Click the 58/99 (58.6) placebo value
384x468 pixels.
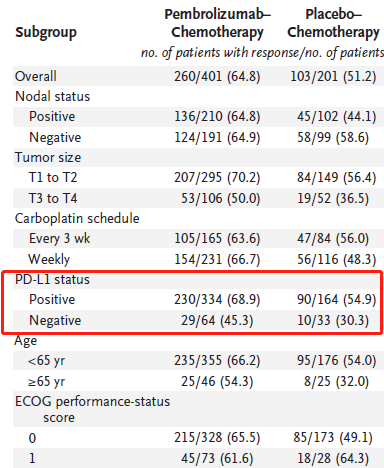333,137
